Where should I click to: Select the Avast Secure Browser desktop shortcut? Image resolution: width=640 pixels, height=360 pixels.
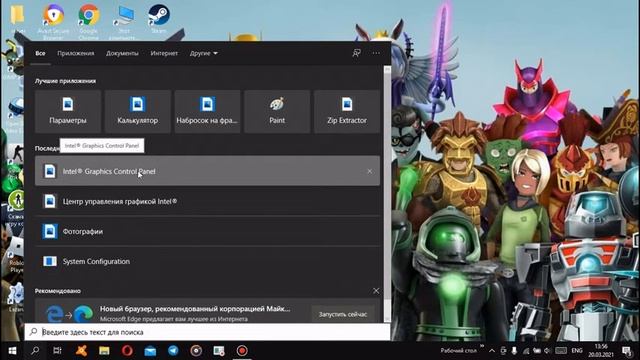pos(53,21)
